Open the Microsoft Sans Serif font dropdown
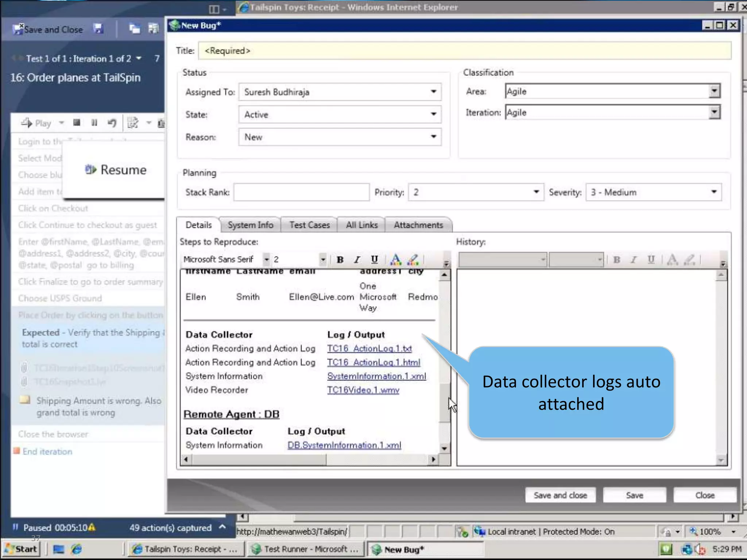The height and width of the screenshot is (560, 747). coord(266,260)
